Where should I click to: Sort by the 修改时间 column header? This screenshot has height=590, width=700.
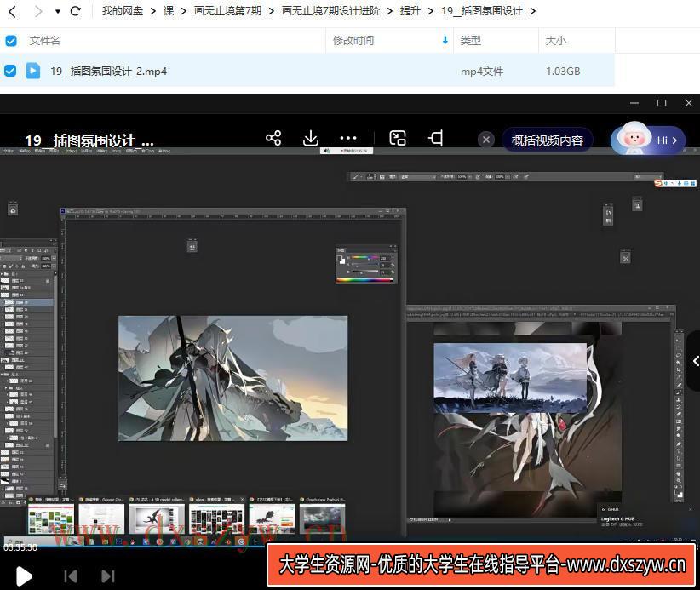(x=353, y=41)
